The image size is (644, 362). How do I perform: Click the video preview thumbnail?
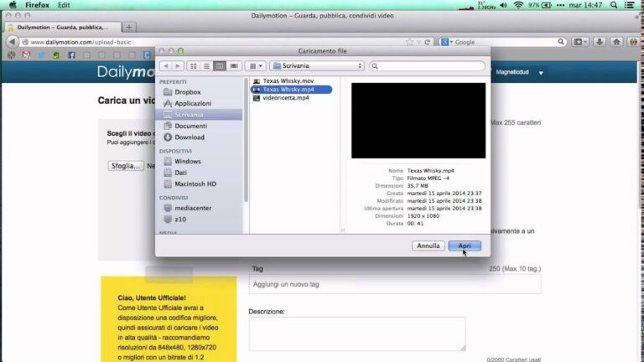pyautogui.click(x=418, y=121)
